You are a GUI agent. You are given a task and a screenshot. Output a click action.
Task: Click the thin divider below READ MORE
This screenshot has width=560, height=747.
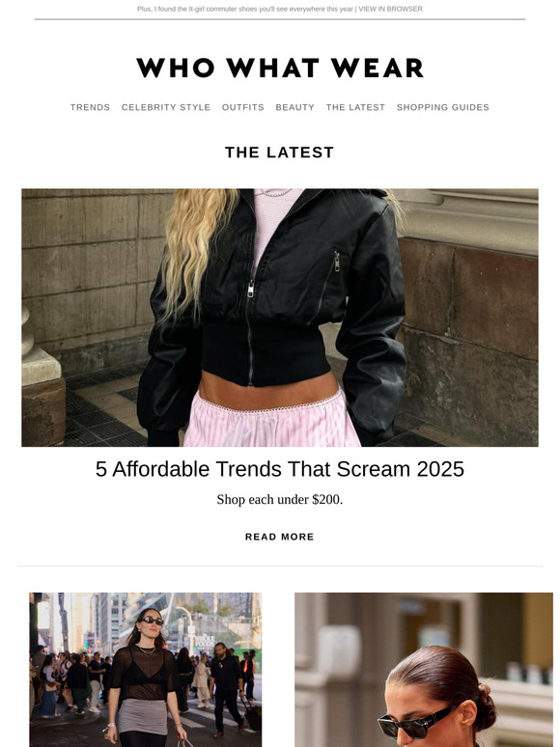tap(280, 566)
